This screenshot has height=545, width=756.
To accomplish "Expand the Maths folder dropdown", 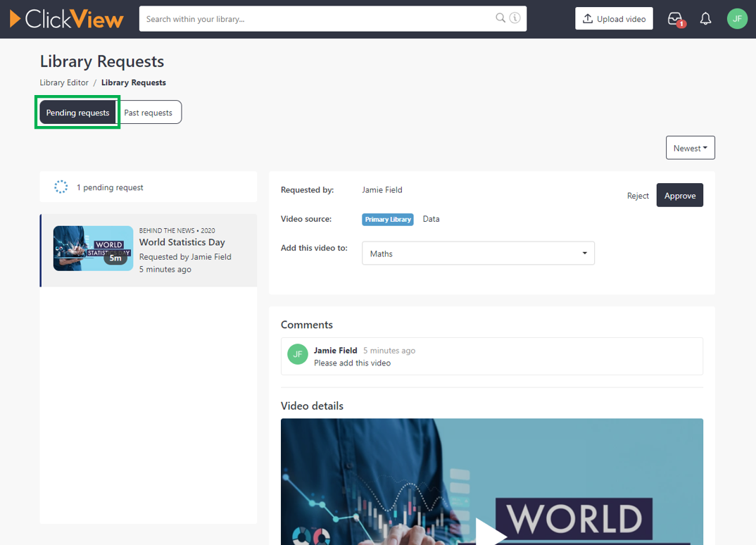I will click(x=478, y=253).
